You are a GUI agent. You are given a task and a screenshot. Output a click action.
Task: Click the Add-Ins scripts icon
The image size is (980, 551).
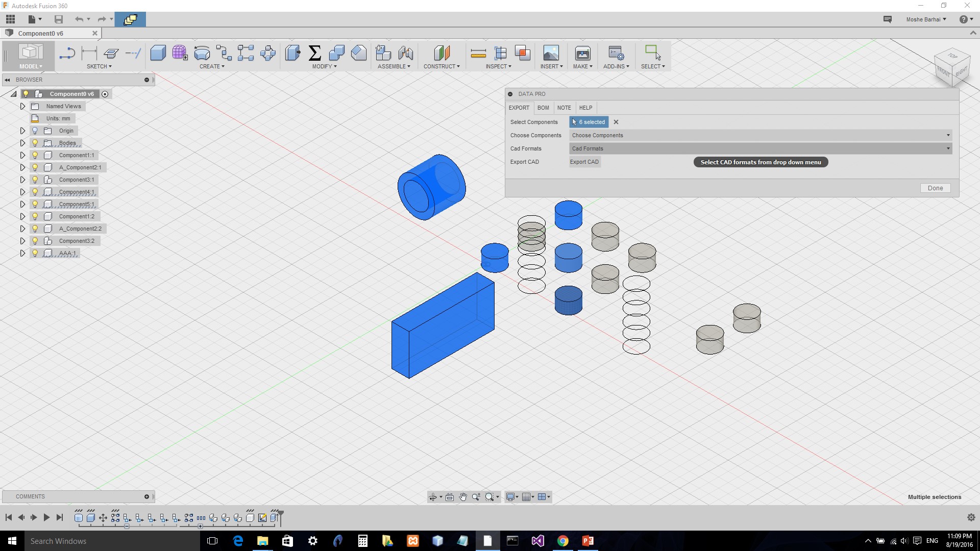point(616,53)
